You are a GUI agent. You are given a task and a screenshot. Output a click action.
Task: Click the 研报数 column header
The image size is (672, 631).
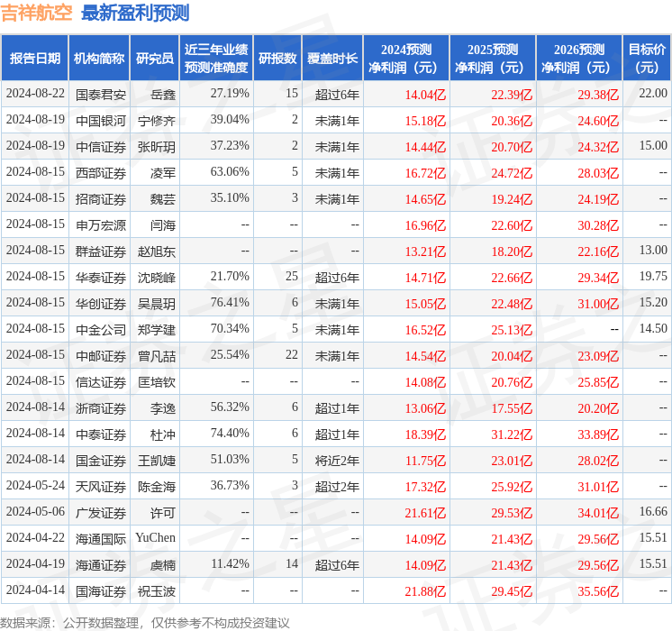coord(277,58)
